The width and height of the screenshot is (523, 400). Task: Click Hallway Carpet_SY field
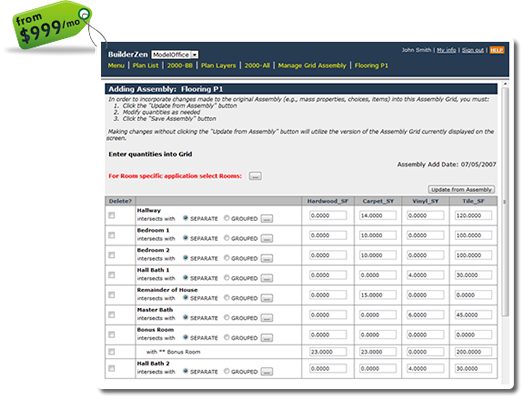click(x=378, y=216)
